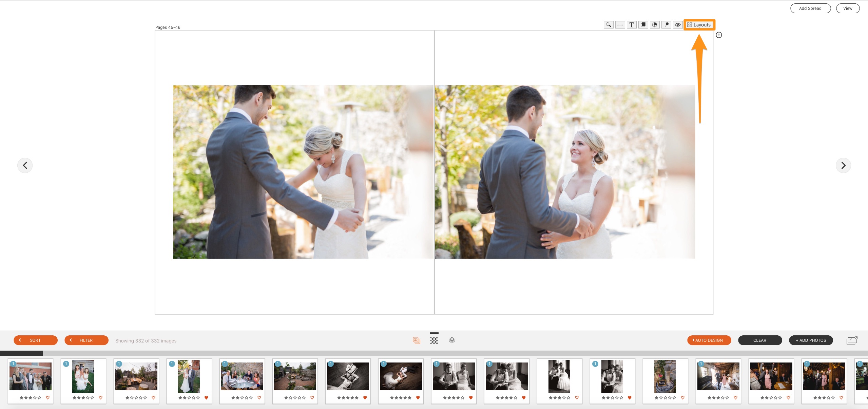The height and width of the screenshot is (409, 868).
Task: Expand the SORT options
Action: click(36, 340)
